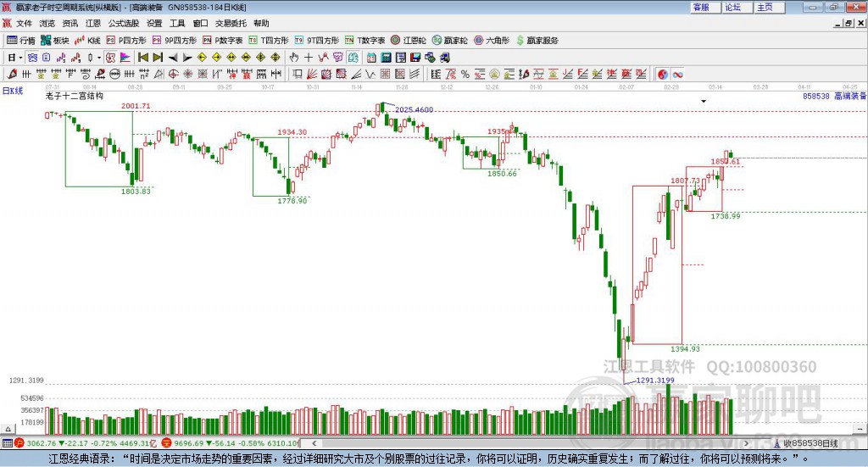Open the T数字表 tool
Image resolution: width=868 pixels, height=467 pixels.
364,41
